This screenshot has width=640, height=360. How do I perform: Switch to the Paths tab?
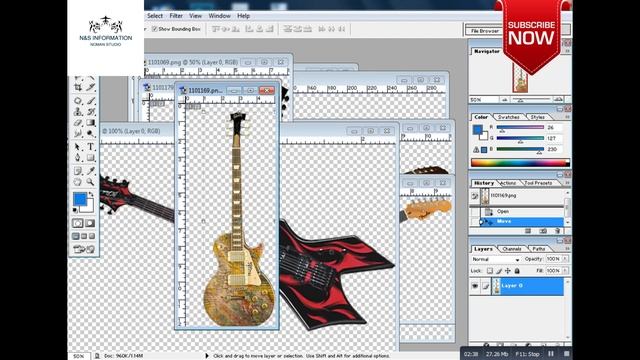pyautogui.click(x=539, y=249)
